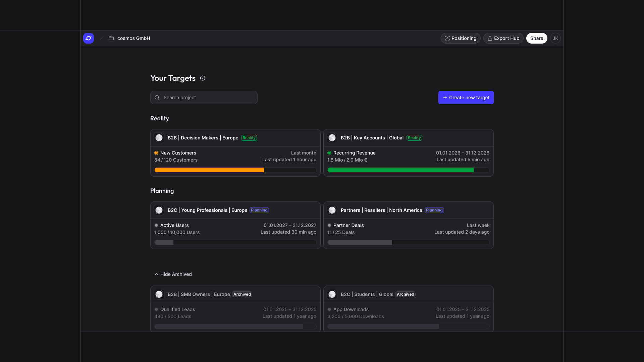Click the Planning section heading
This screenshot has width=644, height=362.
tap(162, 191)
